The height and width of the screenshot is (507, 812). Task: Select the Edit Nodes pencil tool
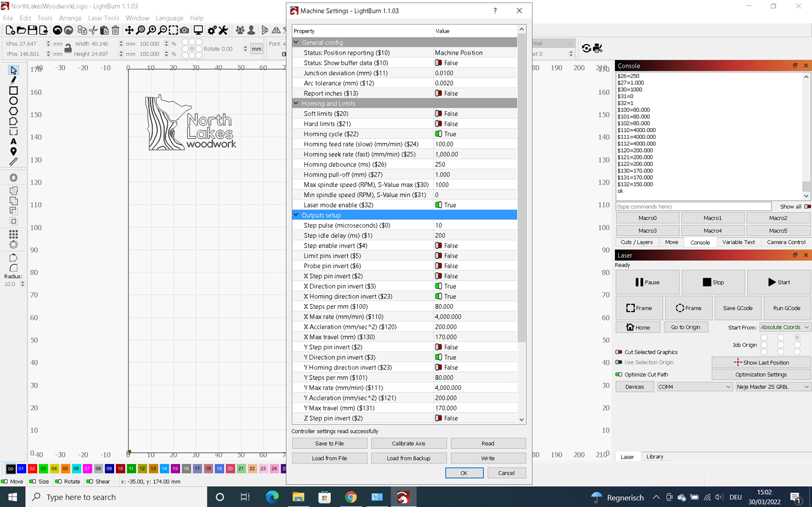pyautogui.click(x=14, y=80)
